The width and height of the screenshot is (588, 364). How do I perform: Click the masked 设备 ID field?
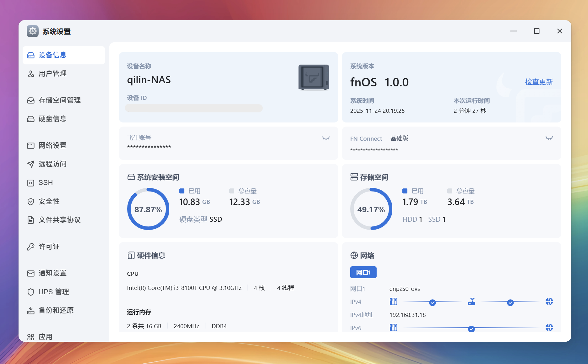pos(194,108)
